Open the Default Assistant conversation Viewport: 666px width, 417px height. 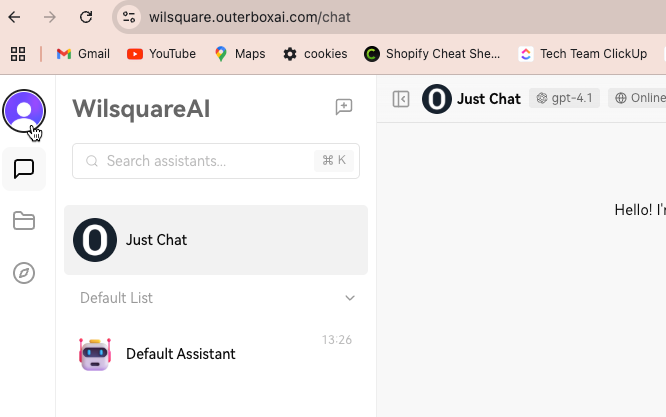point(216,354)
